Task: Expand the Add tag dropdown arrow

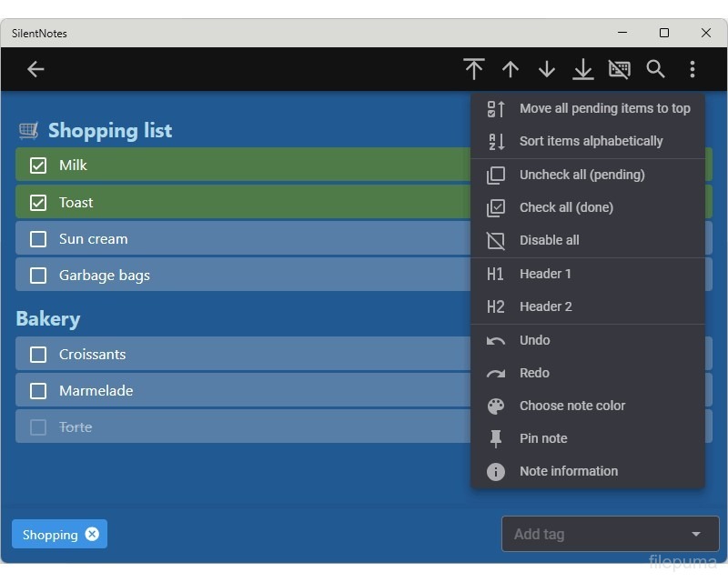Action: click(696, 535)
